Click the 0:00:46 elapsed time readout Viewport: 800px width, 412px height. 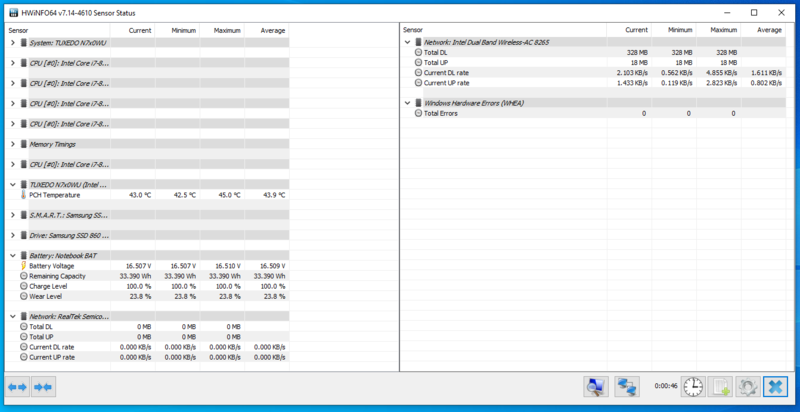(666, 386)
